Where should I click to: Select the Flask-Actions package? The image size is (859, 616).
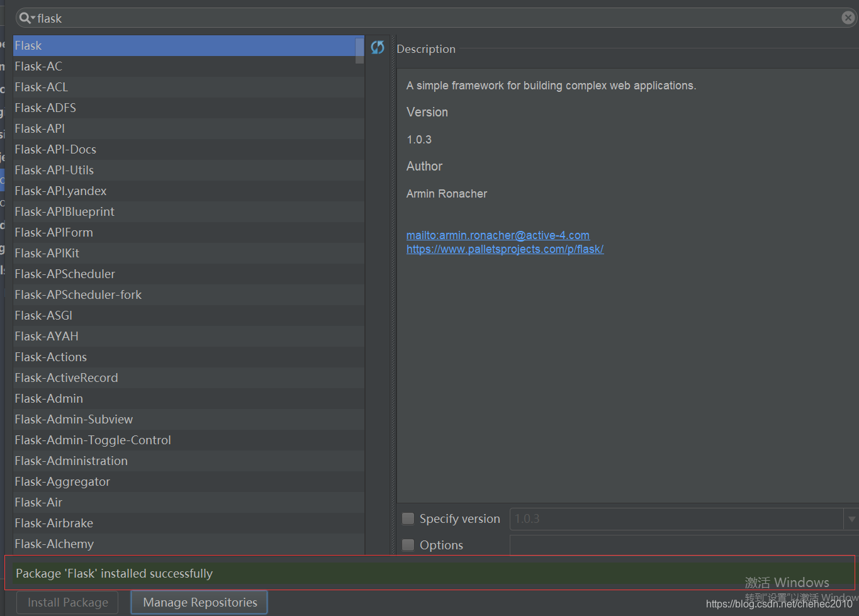[188, 357]
